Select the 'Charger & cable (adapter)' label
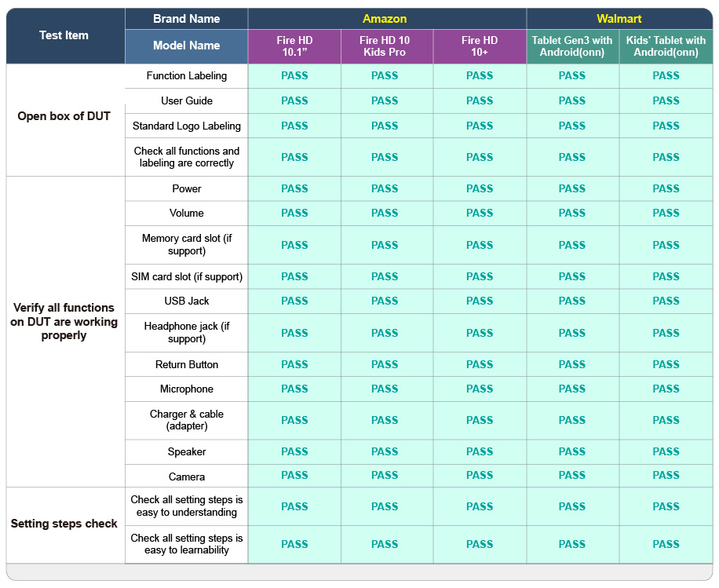719x588 pixels. point(187,420)
